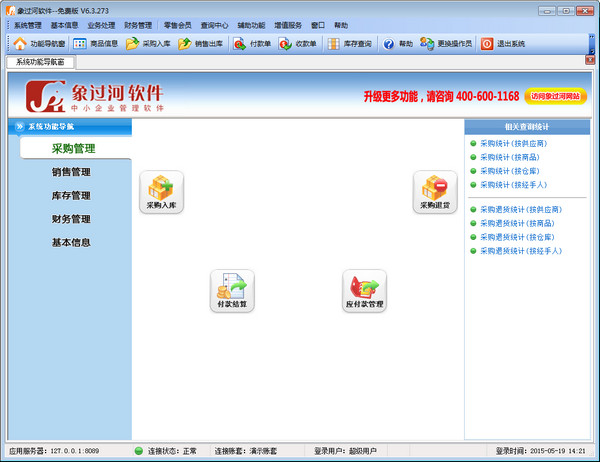Click 销售出库 toolbar icon
This screenshot has width=600, height=462.
pyautogui.click(x=184, y=44)
